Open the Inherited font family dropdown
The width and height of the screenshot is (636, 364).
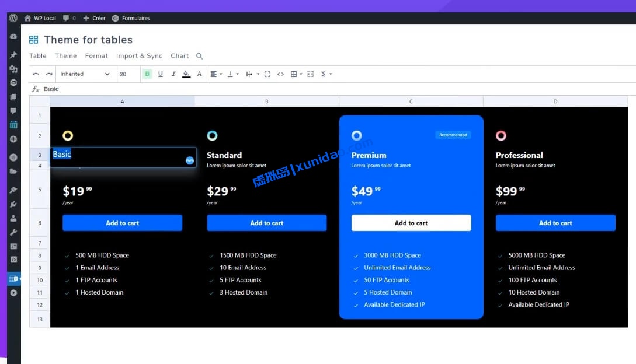pyautogui.click(x=85, y=73)
